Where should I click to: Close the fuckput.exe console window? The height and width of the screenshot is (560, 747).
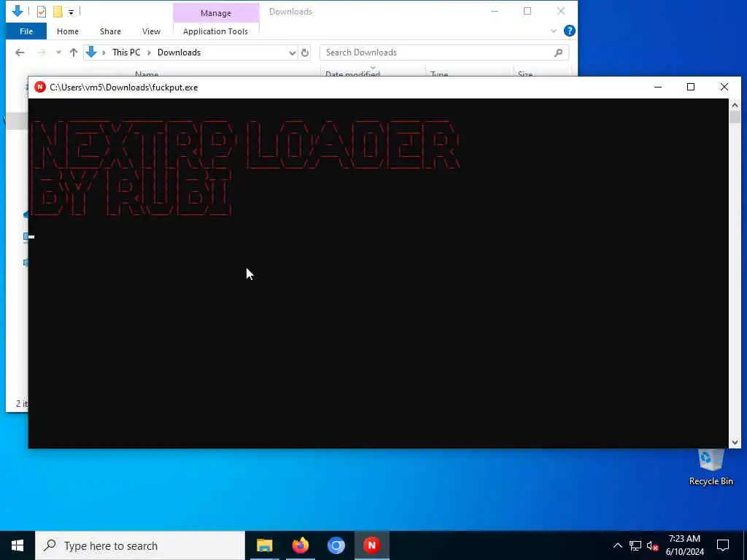724,87
